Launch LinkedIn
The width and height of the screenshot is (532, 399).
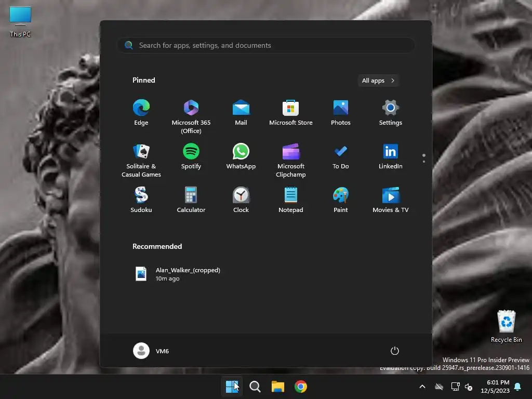pyautogui.click(x=391, y=156)
